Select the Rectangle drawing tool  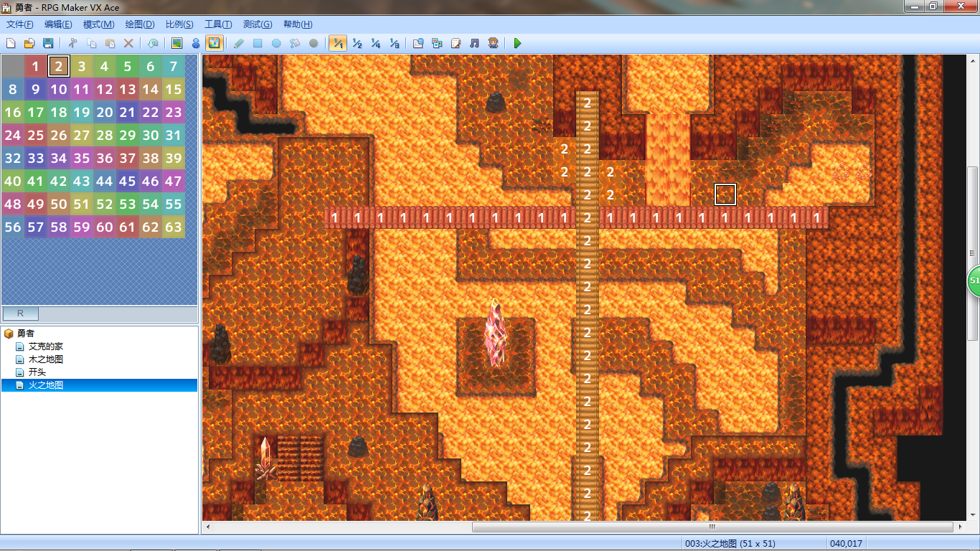pyautogui.click(x=258, y=43)
